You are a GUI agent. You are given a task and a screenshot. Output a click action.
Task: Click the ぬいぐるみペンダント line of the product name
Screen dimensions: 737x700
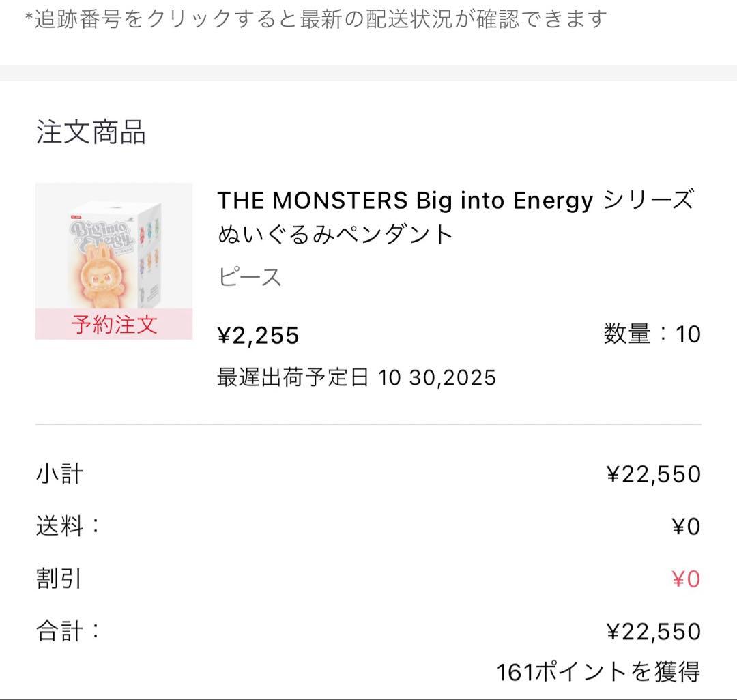tap(336, 235)
